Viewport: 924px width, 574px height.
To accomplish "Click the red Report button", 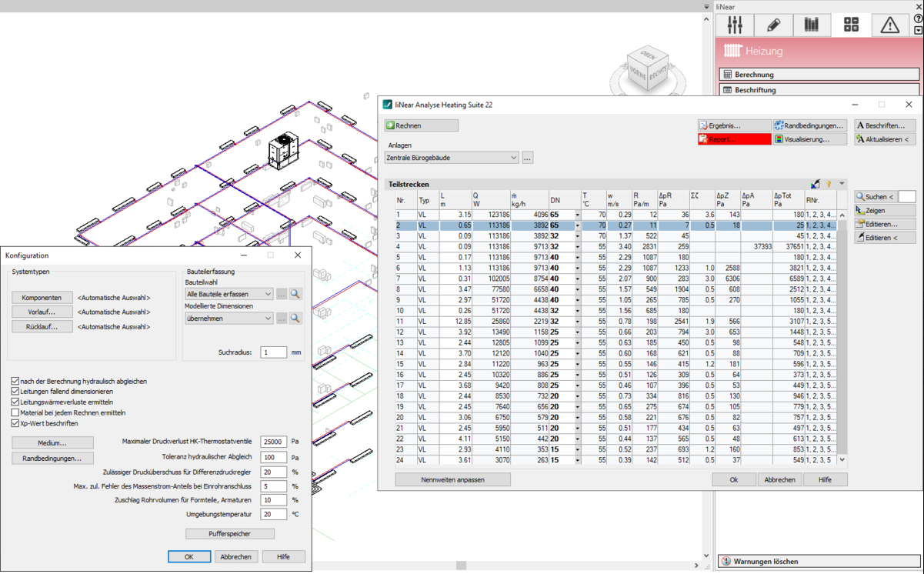I will click(734, 139).
